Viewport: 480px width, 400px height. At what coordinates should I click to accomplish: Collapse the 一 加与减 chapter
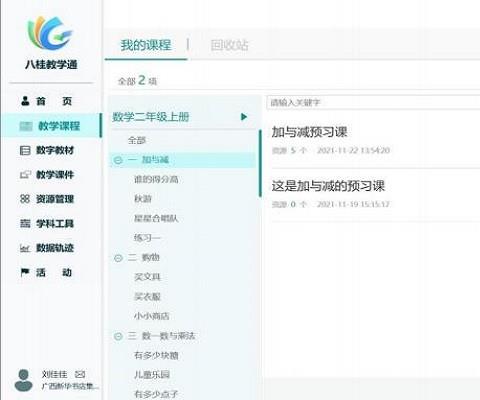click(x=118, y=160)
